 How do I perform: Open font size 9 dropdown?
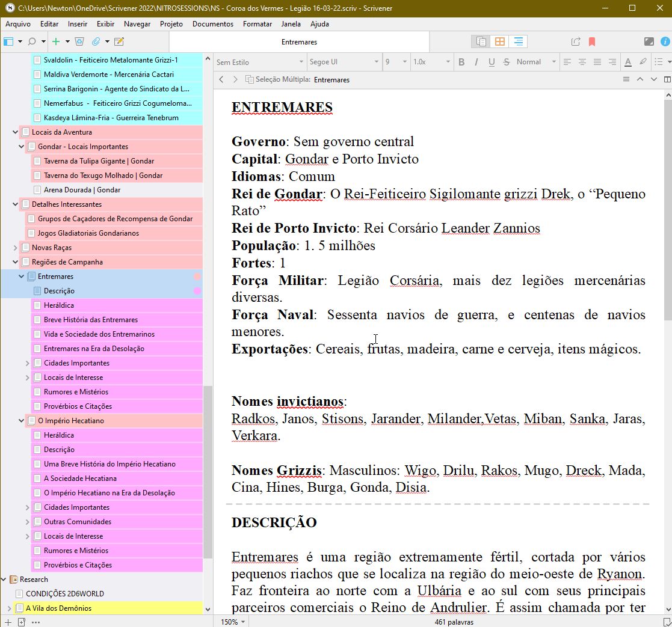coord(396,62)
